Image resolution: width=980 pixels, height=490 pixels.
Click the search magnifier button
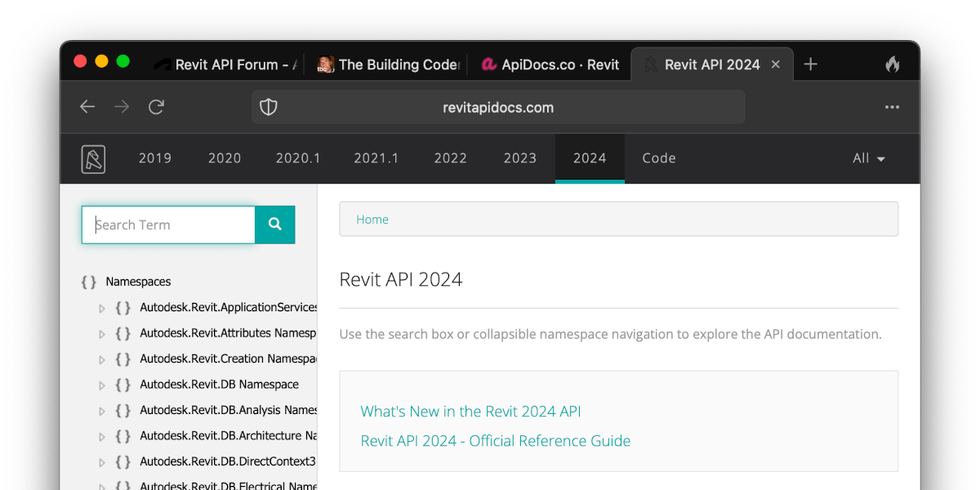point(275,225)
